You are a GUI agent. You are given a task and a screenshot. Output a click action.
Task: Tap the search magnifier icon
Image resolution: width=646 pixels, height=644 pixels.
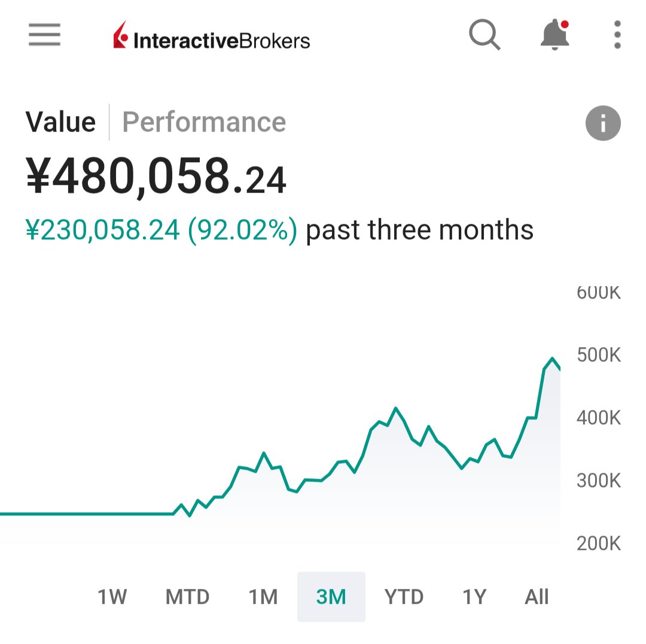tap(484, 35)
